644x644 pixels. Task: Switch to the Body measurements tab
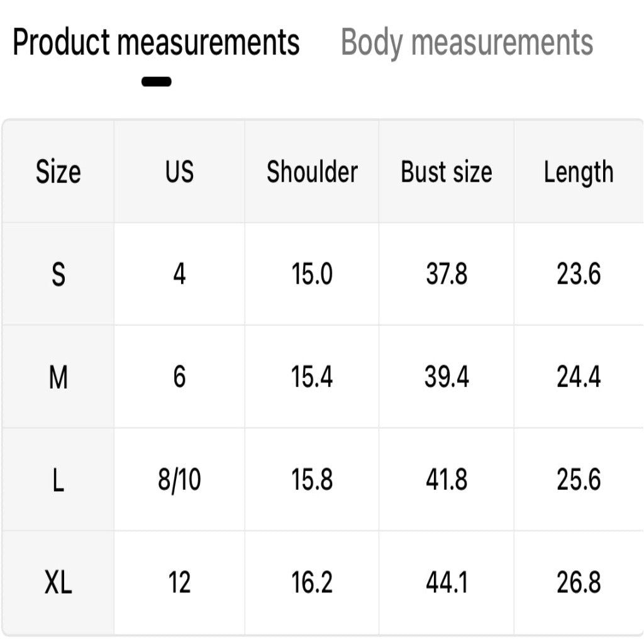pyautogui.click(x=467, y=43)
